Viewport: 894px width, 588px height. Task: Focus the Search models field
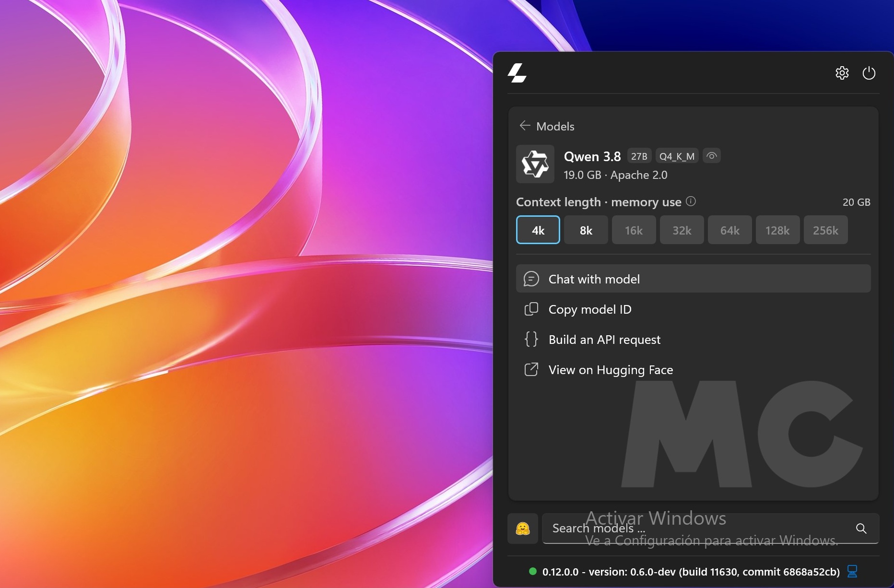click(711, 529)
